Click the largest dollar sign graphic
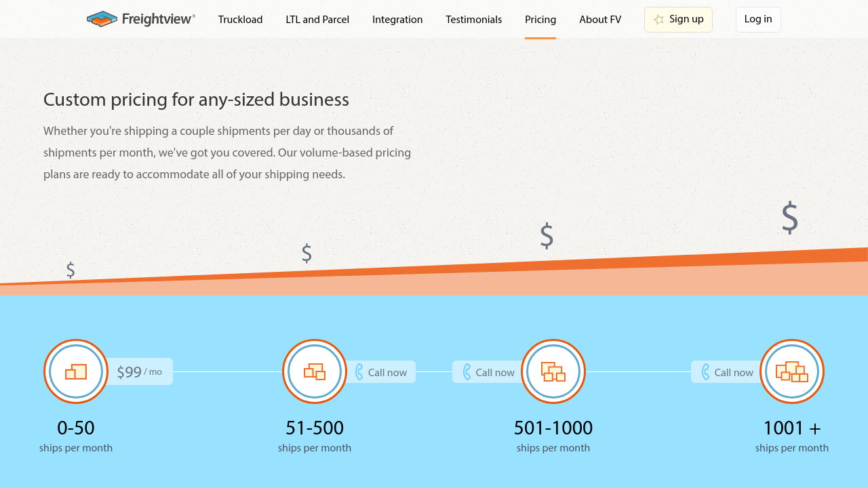The width and height of the screenshot is (868, 488). click(x=789, y=218)
